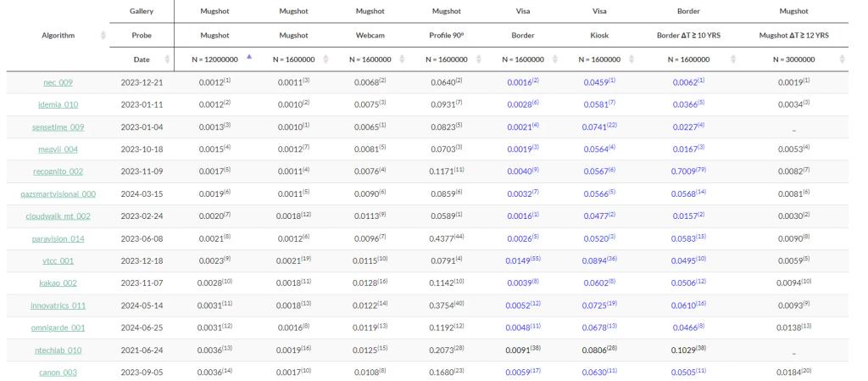The height and width of the screenshot is (381, 868).
Task: Open the cloudwalk_mt_002 algorithm link
Action: point(58,216)
